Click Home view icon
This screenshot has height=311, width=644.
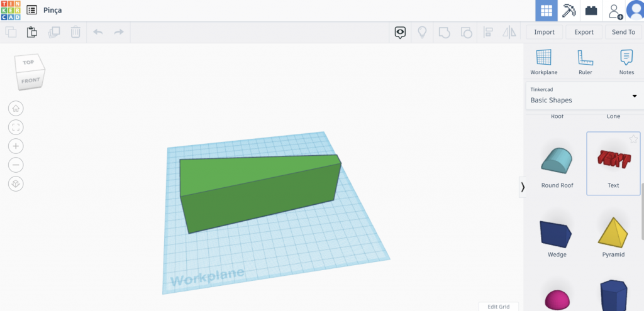tap(16, 108)
